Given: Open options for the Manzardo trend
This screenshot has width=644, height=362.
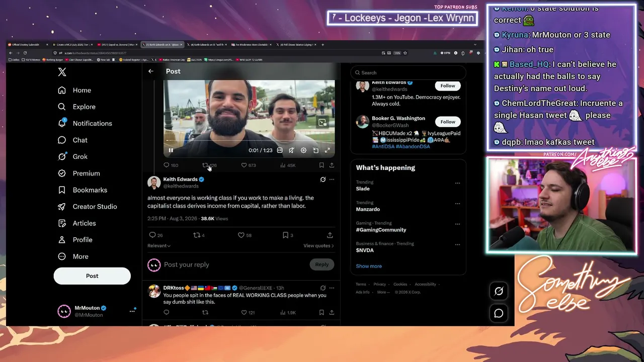Looking at the screenshot, I should [x=457, y=204].
